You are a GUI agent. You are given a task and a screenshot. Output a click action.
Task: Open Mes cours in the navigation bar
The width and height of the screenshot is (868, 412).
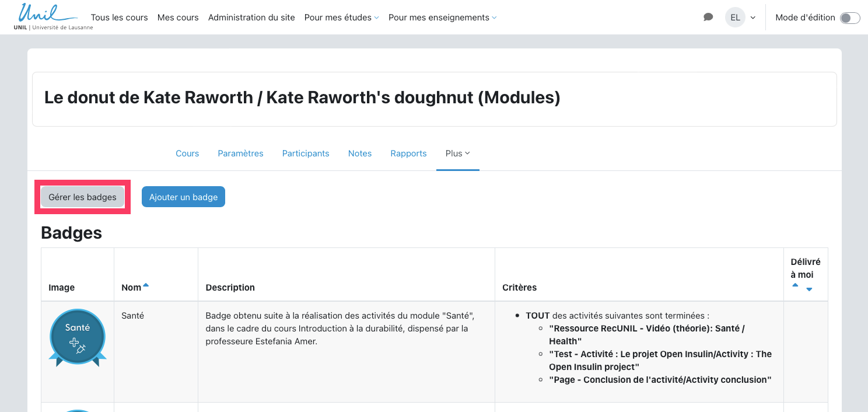(x=178, y=18)
